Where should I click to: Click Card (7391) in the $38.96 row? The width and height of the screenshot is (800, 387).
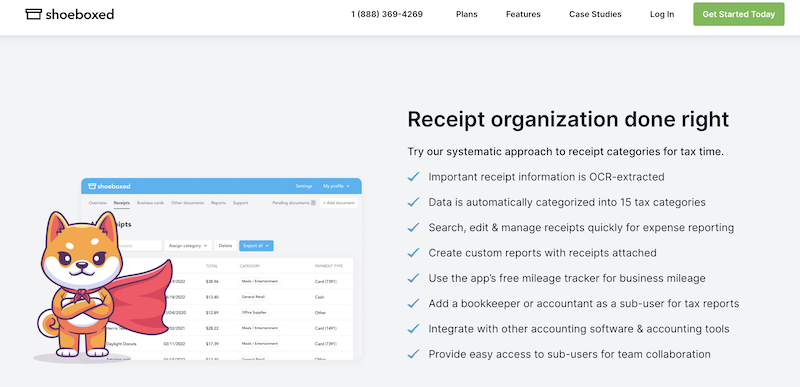pyautogui.click(x=326, y=281)
